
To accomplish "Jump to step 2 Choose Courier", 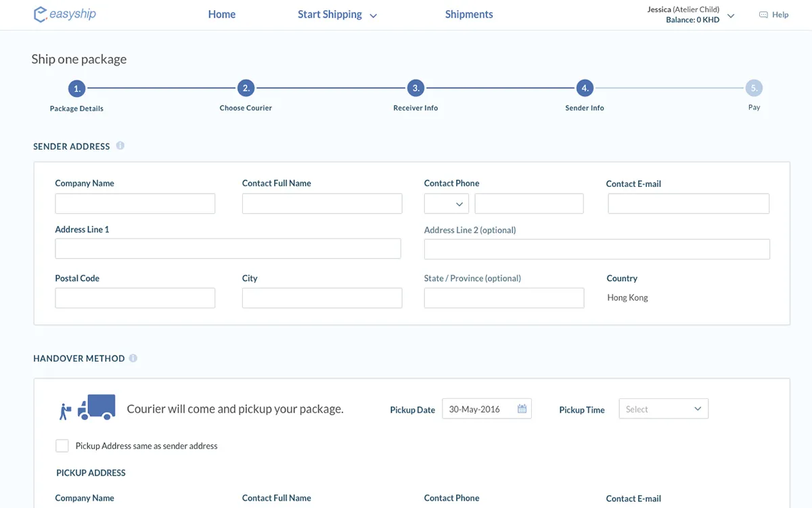I will click(246, 88).
